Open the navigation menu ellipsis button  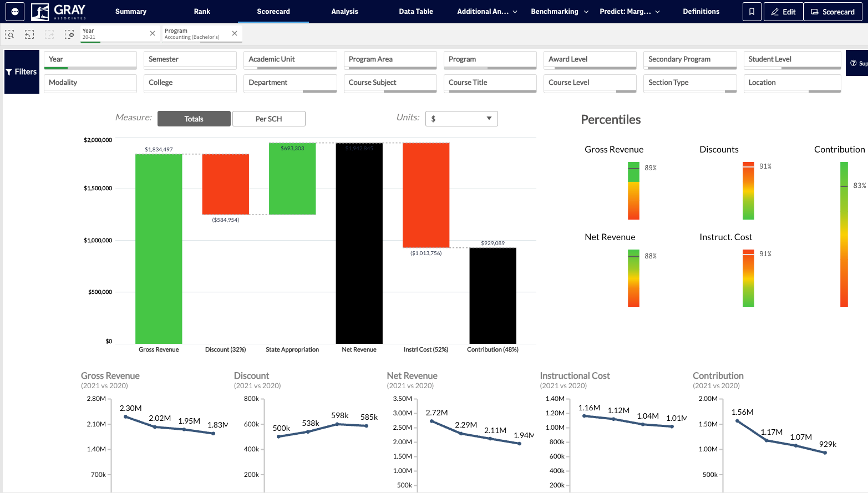pos(15,11)
